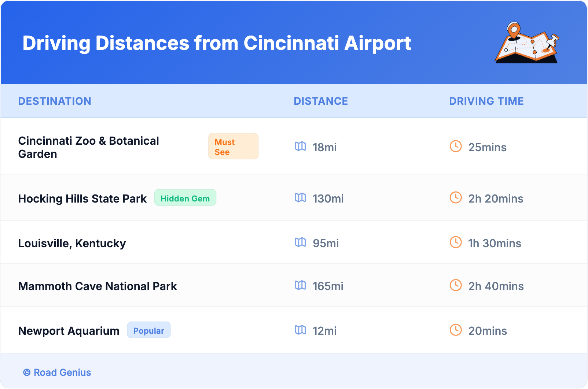Click the clock icon beside 2h 20mins
Image resolution: width=588 pixels, height=389 pixels.
(456, 198)
